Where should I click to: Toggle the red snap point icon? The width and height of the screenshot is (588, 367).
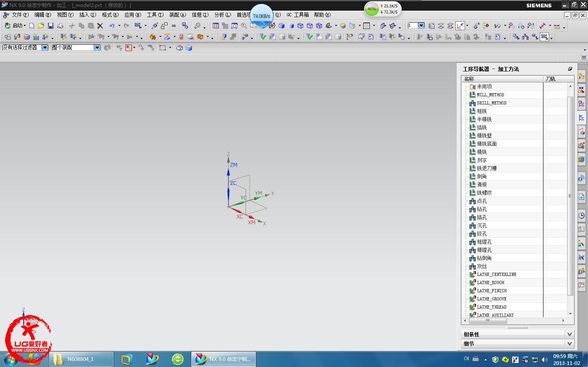tap(128, 48)
